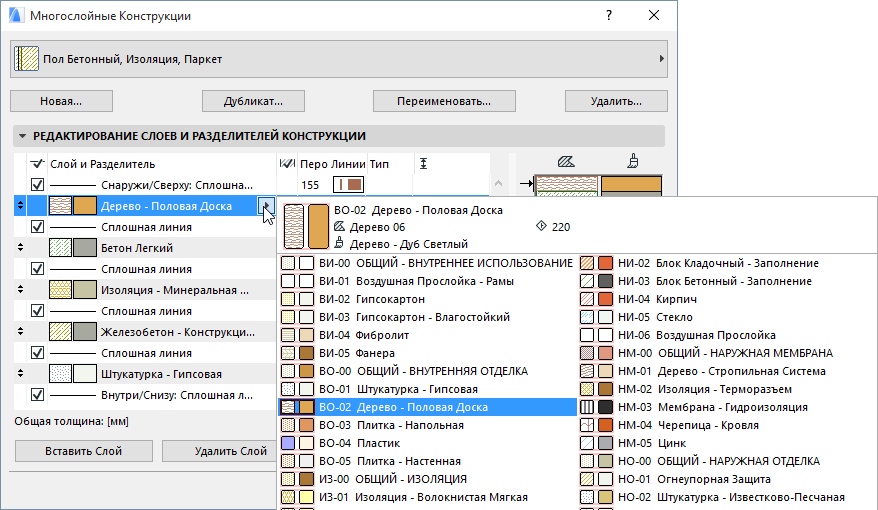Click the Удалить Слой button
This screenshot has height=510, width=878.
pyautogui.click(x=220, y=451)
